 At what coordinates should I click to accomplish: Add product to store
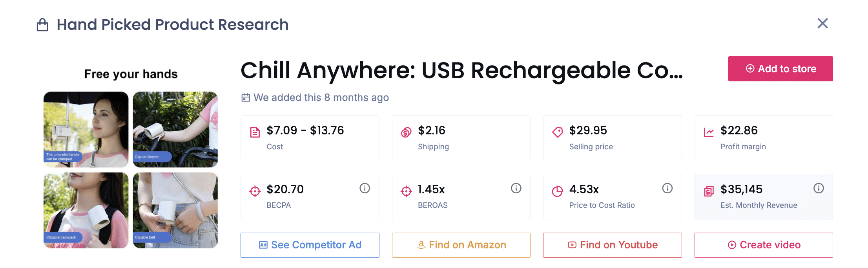pyautogui.click(x=780, y=69)
